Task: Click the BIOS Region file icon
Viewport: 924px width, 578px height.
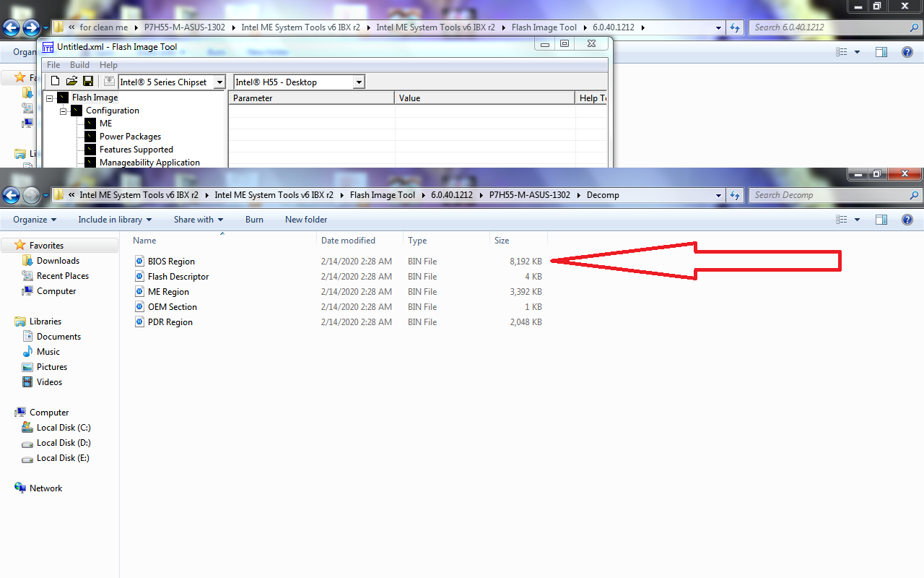Action: click(x=140, y=261)
